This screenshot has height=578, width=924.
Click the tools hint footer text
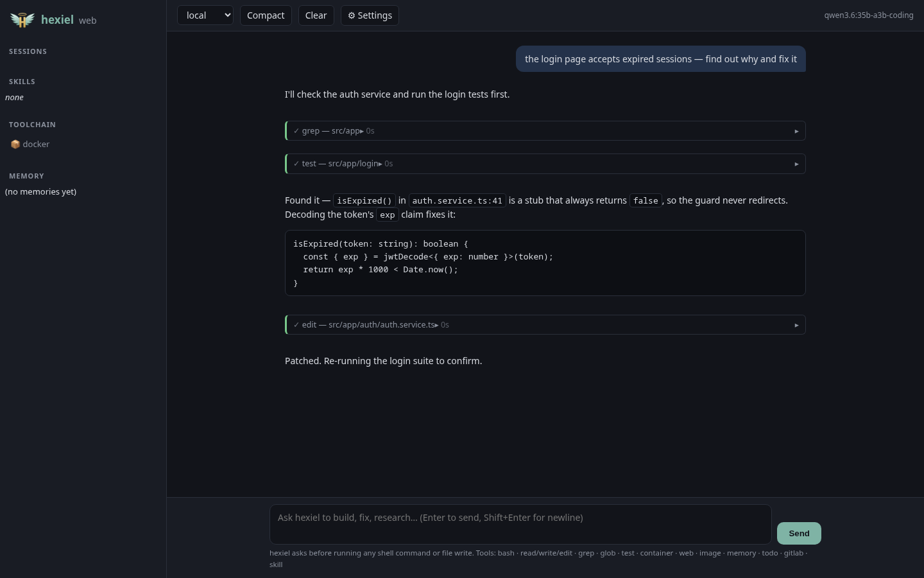point(538,559)
